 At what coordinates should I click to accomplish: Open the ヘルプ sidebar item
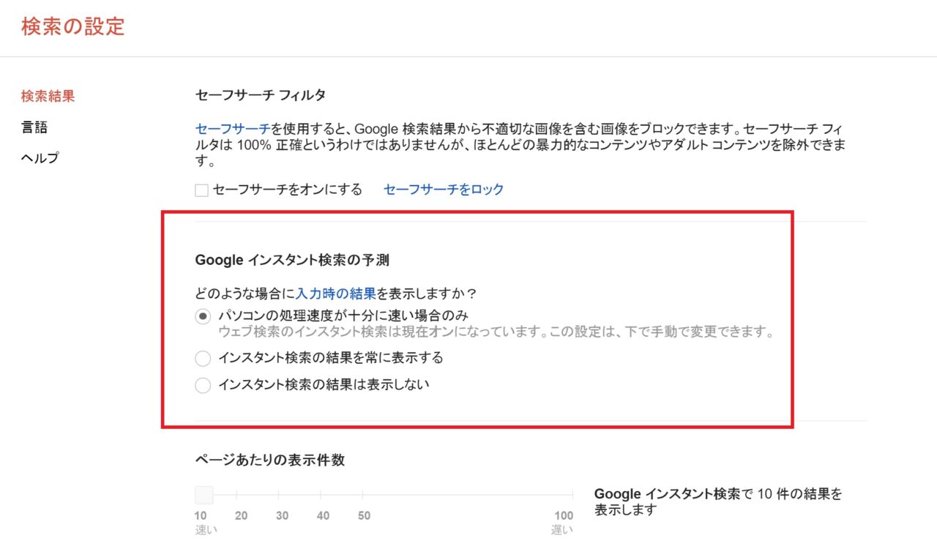(x=40, y=158)
